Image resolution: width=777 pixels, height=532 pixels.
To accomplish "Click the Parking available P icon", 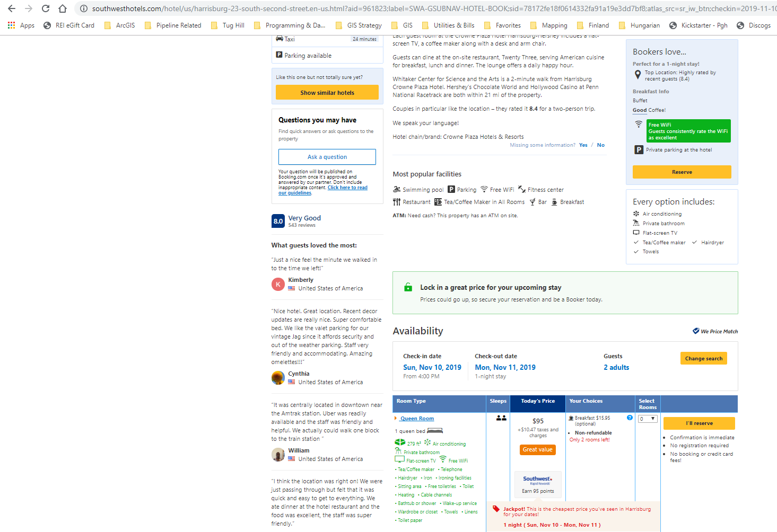I will coord(279,55).
